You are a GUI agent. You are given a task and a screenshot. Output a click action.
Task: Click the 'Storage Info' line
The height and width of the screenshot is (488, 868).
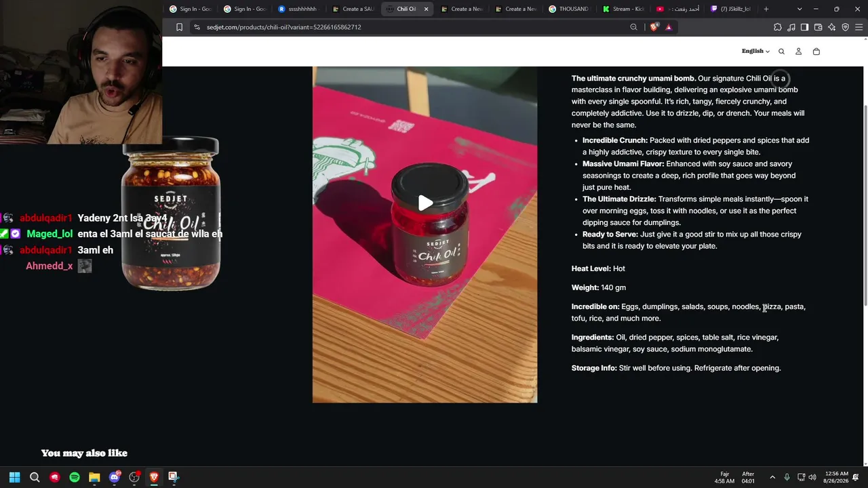pyautogui.click(x=676, y=368)
